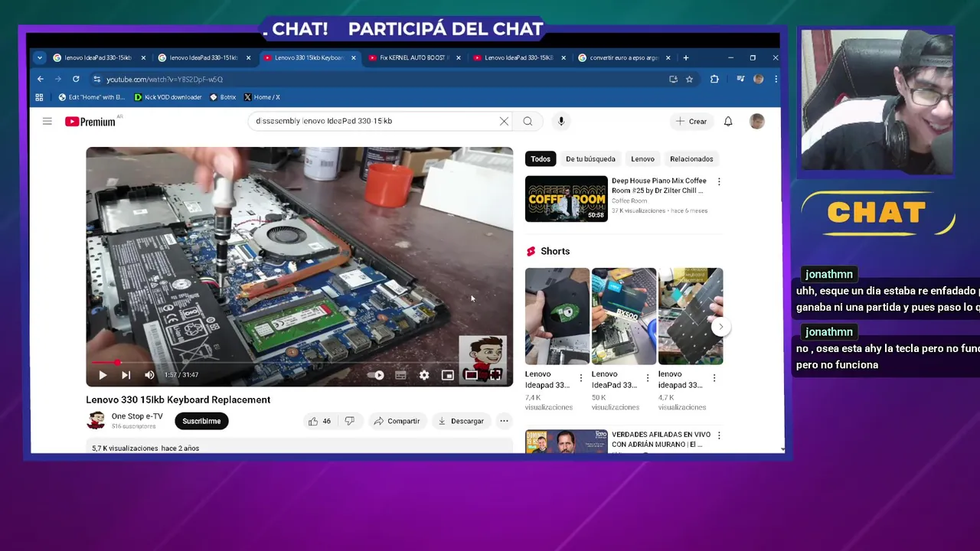Open YouTube account avatar menu
The height and width of the screenshot is (551, 980).
click(756, 121)
